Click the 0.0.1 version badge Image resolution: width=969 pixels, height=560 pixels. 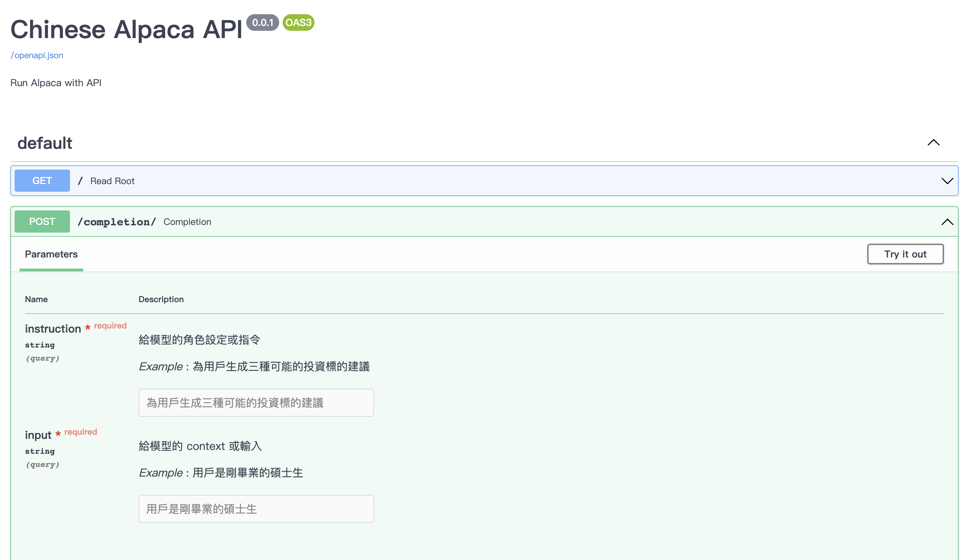point(263,23)
